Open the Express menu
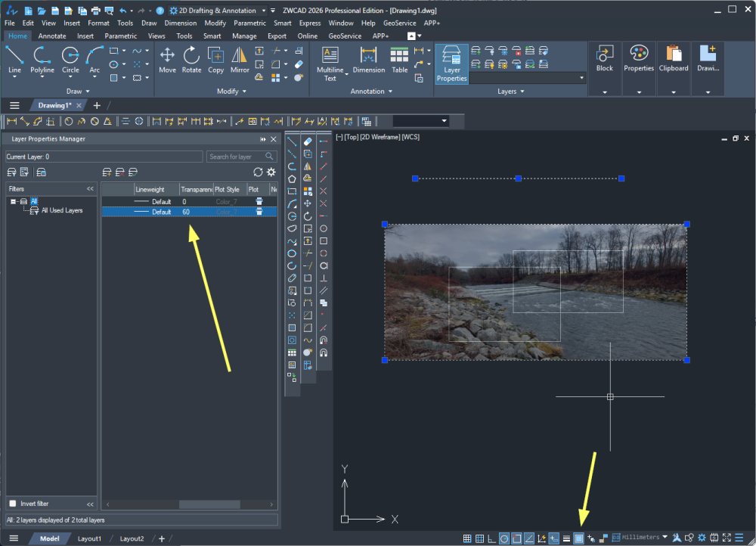 [x=310, y=23]
